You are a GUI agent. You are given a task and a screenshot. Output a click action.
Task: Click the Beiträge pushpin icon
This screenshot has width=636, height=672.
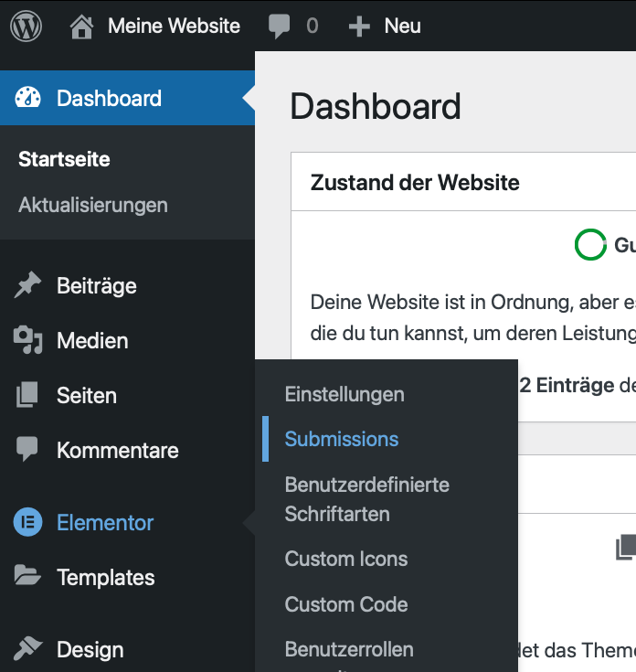pyautogui.click(x=27, y=284)
